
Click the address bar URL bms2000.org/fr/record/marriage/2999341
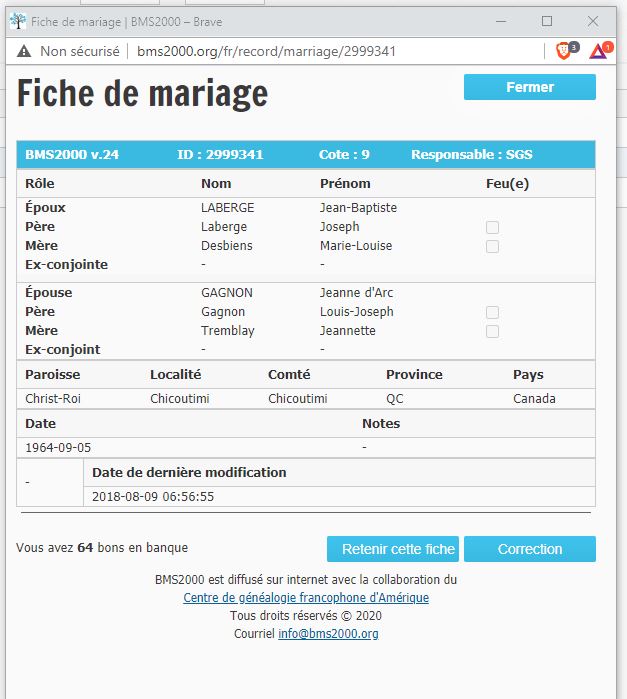pos(266,51)
